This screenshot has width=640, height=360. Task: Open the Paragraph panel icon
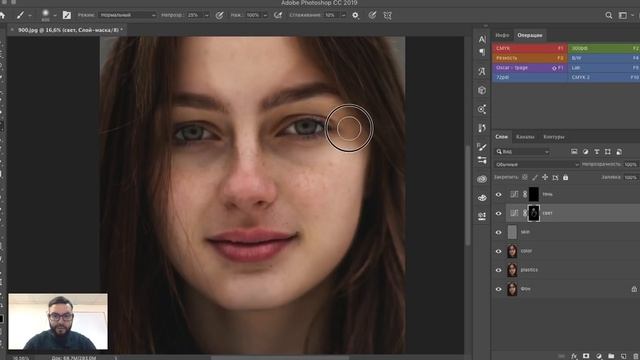pyautogui.click(x=482, y=52)
